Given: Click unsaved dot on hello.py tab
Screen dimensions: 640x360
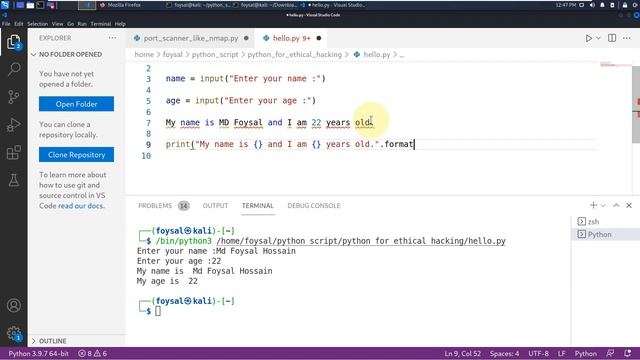Looking at the screenshot, I should [319, 38].
